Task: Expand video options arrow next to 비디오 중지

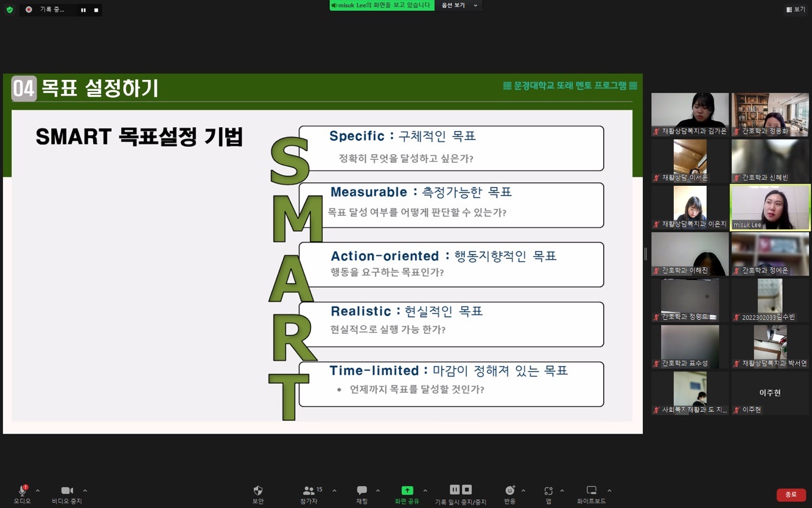Action: [x=85, y=490]
